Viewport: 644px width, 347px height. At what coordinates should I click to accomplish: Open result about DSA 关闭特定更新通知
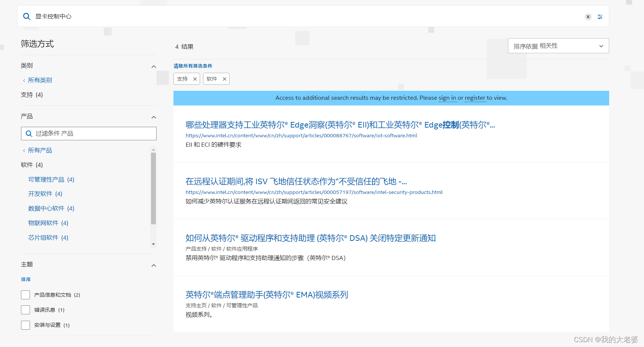311,238
